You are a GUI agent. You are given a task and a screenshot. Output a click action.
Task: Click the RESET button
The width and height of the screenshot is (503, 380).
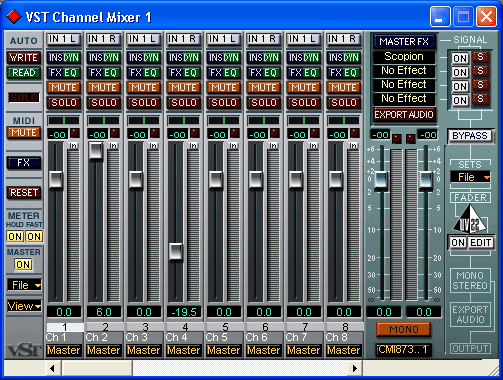[x=24, y=193]
